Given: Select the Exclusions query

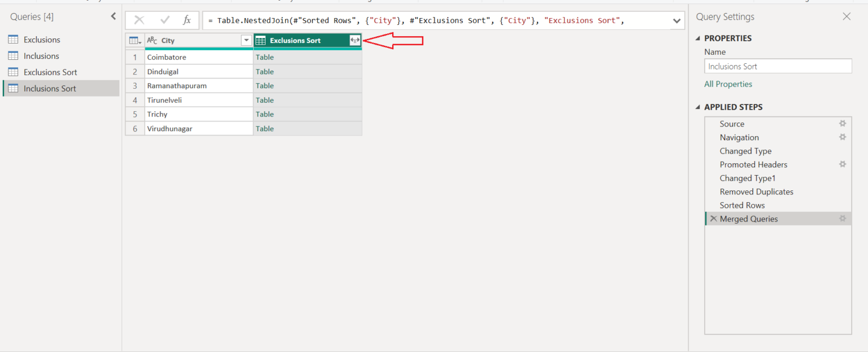Looking at the screenshot, I should pos(61,40).
